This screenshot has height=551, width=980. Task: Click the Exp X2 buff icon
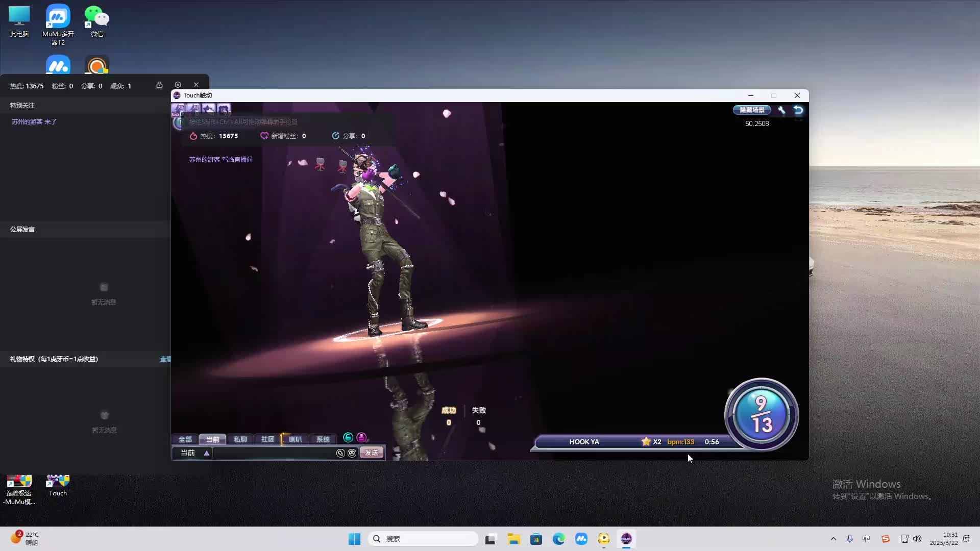coord(178,109)
